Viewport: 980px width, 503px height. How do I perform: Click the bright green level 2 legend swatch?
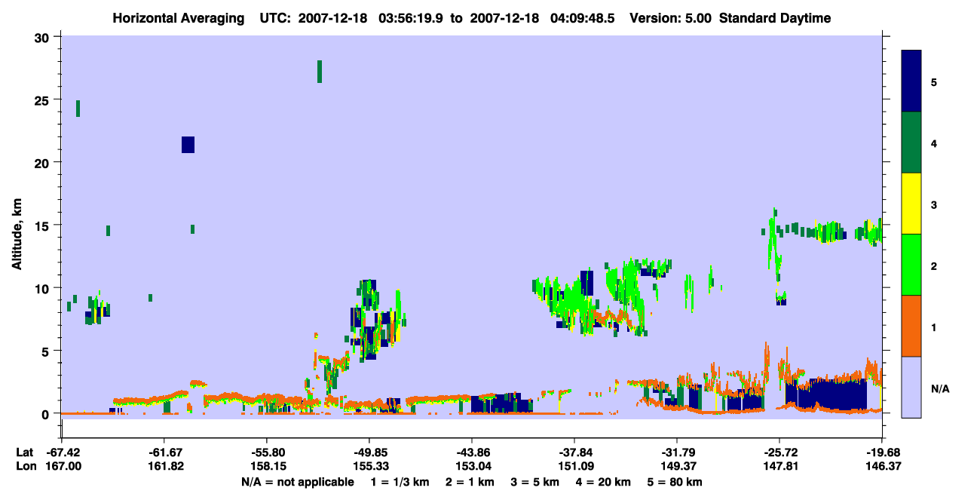click(911, 265)
